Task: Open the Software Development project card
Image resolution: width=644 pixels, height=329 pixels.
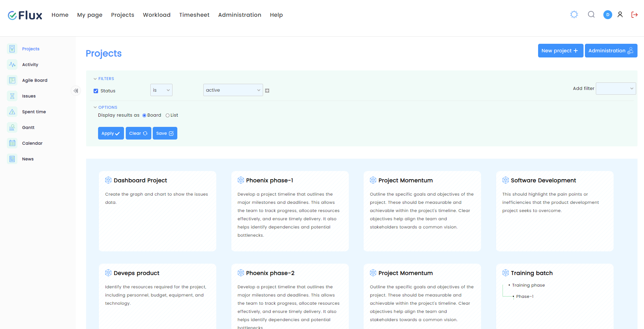Action: (x=543, y=181)
